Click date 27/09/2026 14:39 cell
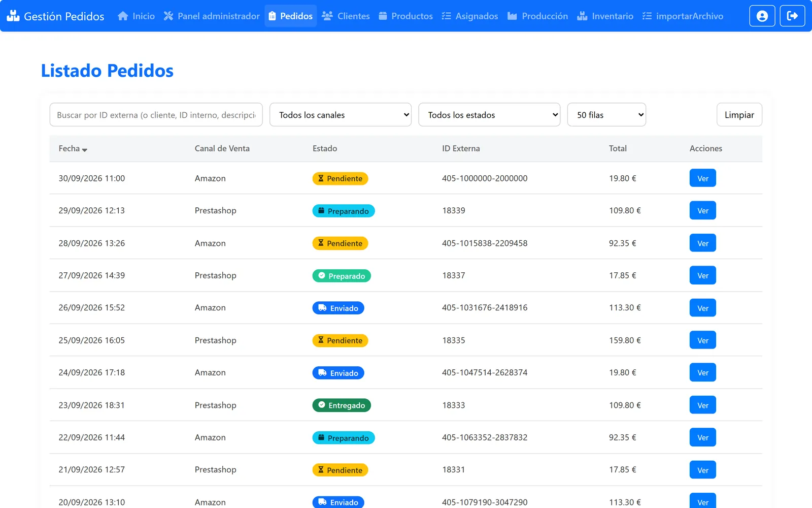The image size is (812, 508). point(92,275)
